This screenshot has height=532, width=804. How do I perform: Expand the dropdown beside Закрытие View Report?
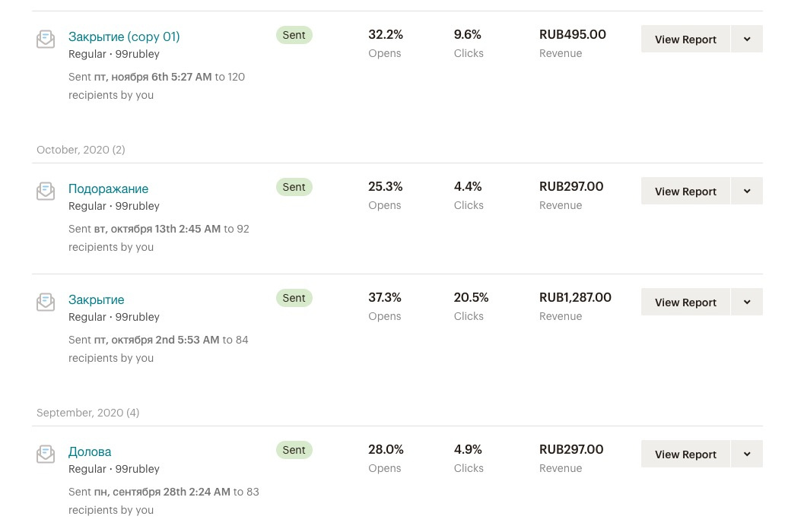pos(747,302)
